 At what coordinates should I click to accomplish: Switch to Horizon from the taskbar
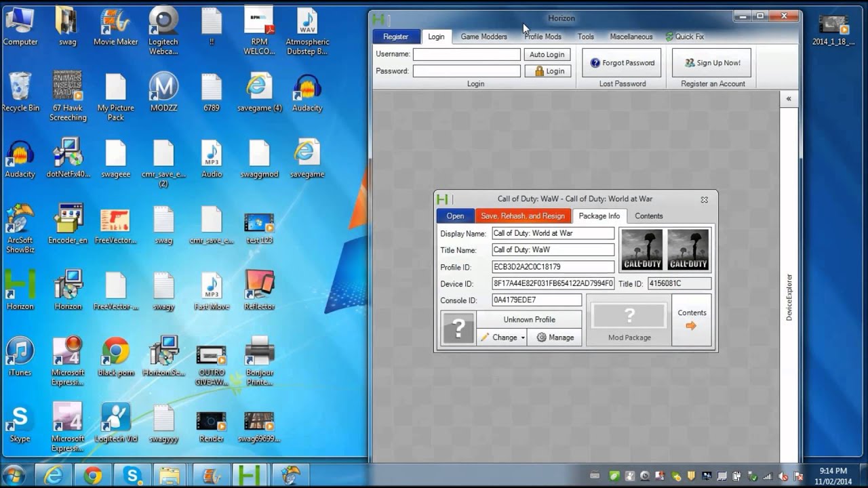pyautogui.click(x=250, y=476)
